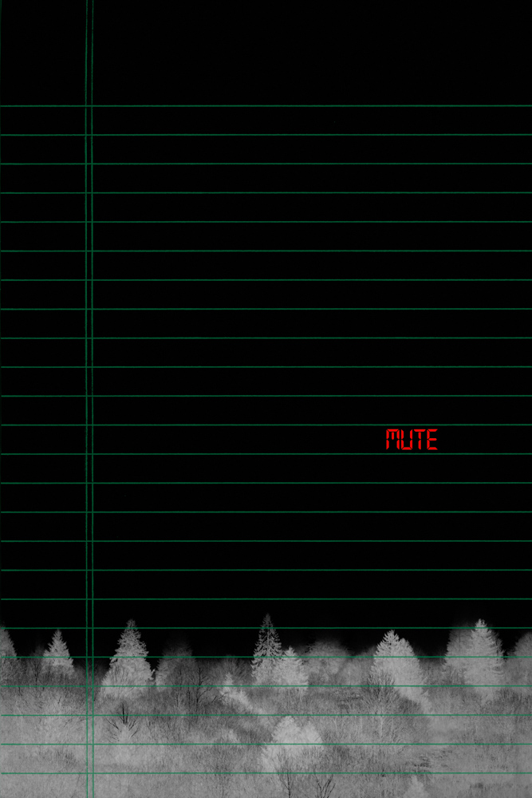Click the topmost horizontal green ruled line
Viewport: 532px width, 798px height.
tap(303, 105)
